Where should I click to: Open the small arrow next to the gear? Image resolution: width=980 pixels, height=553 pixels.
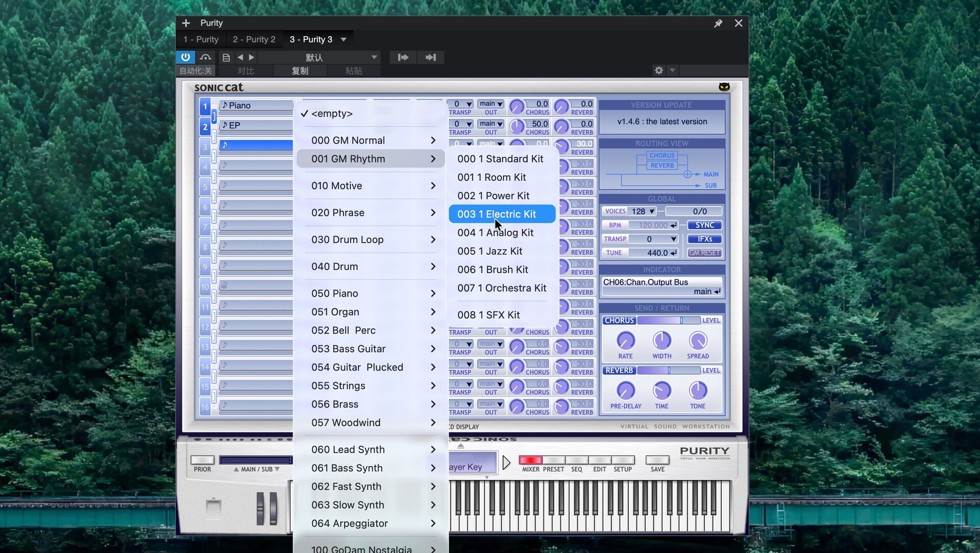coord(672,70)
